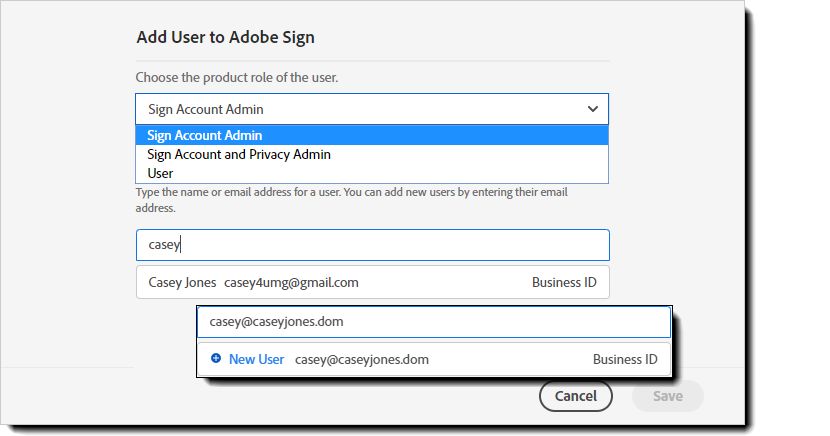Click Business ID on New User row
The image size is (830, 436).
pyautogui.click(x=625, y=359)
